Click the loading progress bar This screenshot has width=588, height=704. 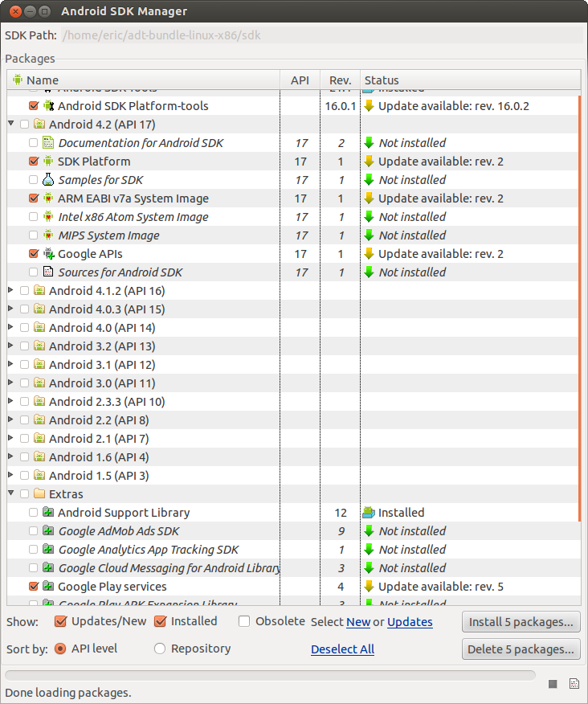tap(270, 675)
